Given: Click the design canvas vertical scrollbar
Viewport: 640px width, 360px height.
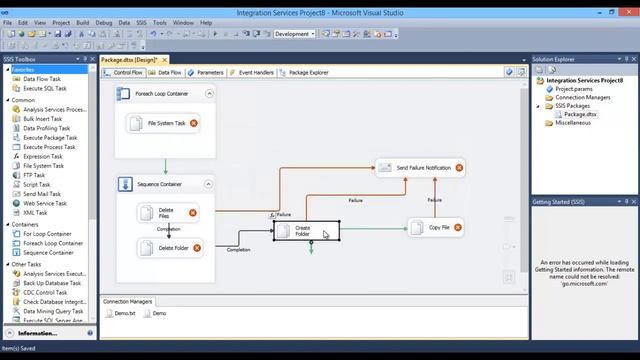Looking at the screenshot, I should (x=524, y=180).
